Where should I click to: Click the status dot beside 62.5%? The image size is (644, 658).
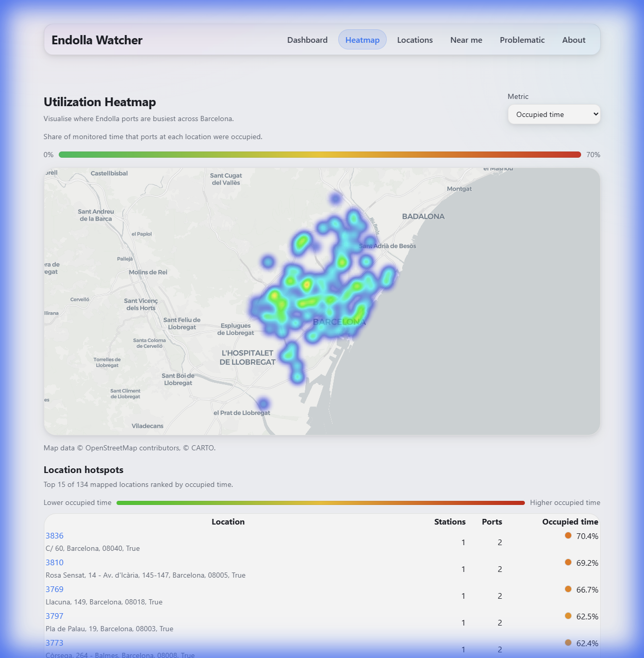click(x=568, y=616)
